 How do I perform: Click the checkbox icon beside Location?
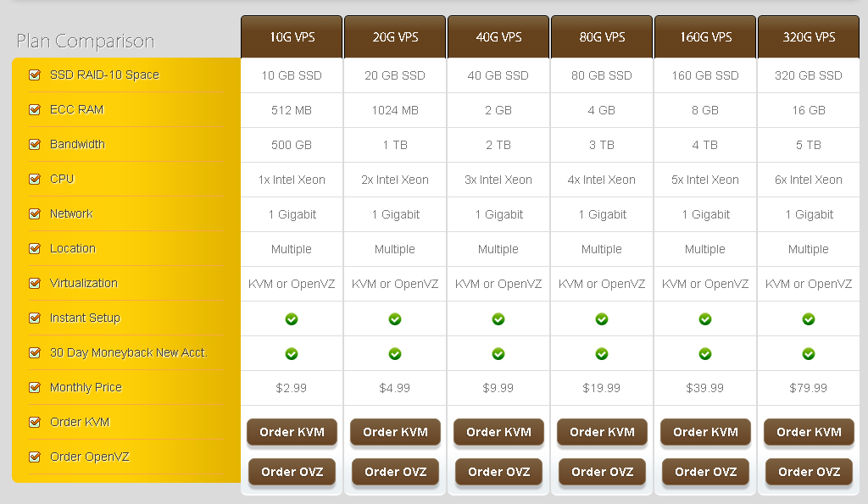[x=34, y=248]
